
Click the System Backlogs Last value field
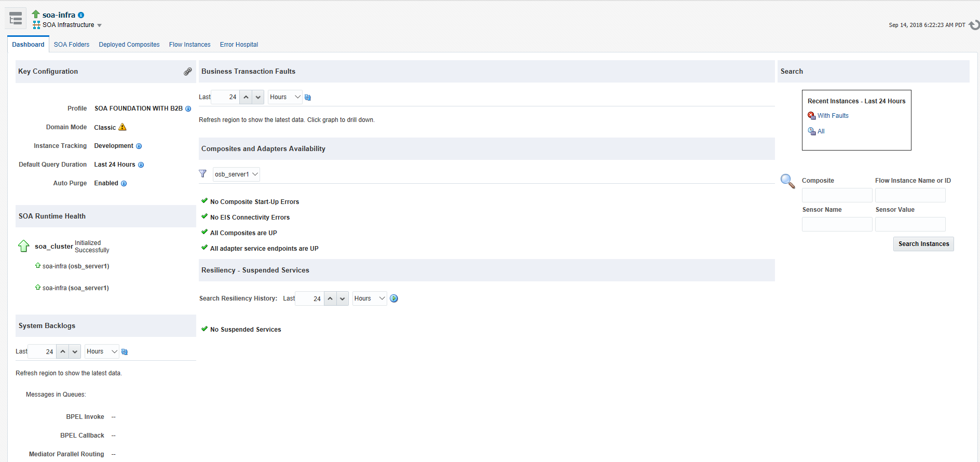pos(42,351)
